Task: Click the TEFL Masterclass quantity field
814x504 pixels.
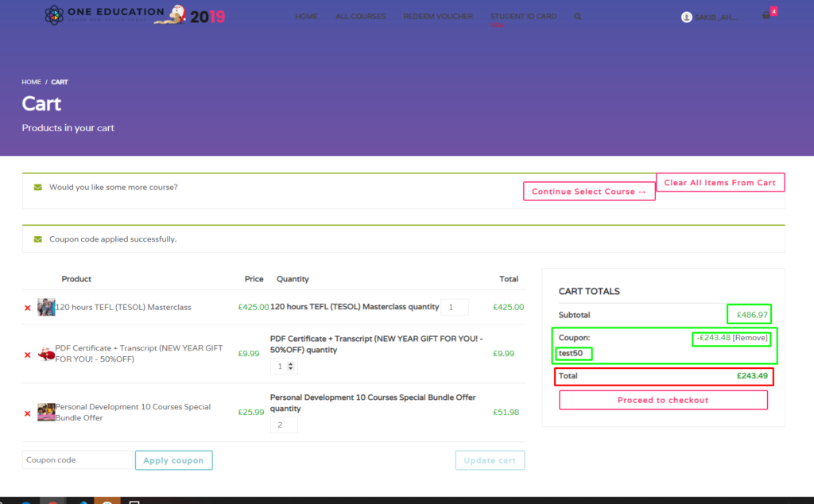Action: point(454,308)
